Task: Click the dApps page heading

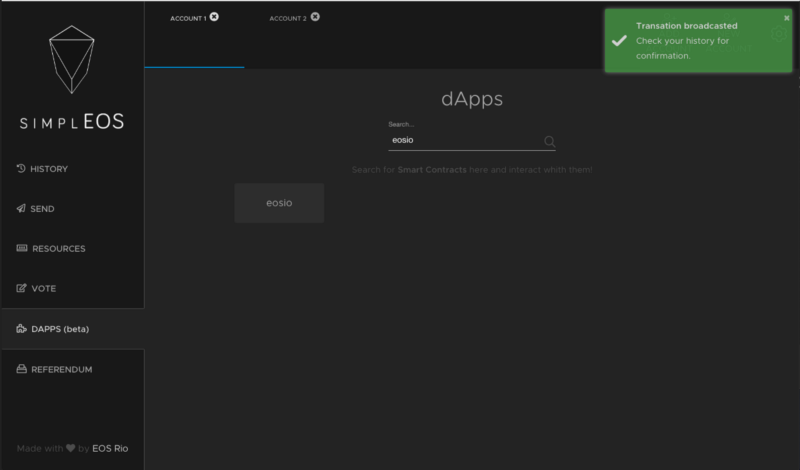Action: (x=472, y=98)
